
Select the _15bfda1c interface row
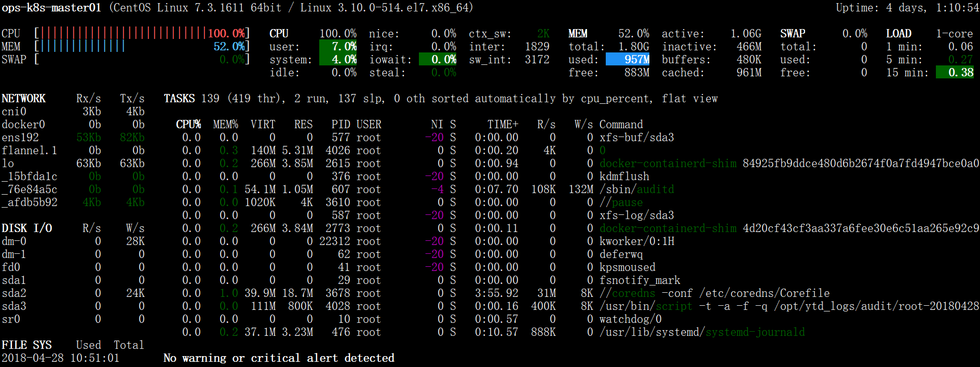coord(73,176)
